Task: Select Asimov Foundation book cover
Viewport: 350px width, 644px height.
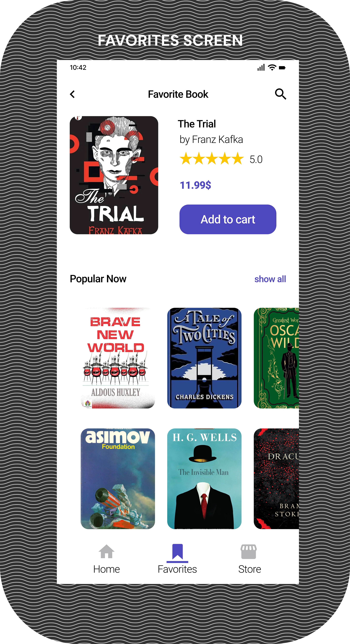Action: coord(118,479)
